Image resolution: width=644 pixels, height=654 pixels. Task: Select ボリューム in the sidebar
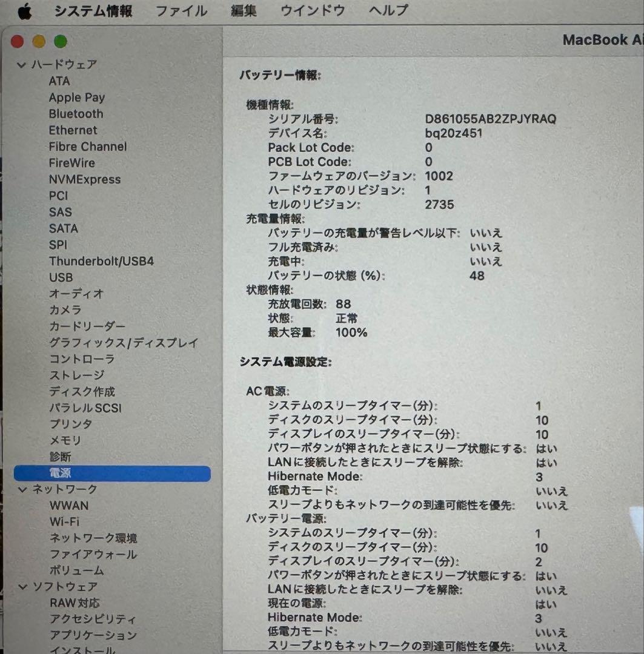coord(77,570)
